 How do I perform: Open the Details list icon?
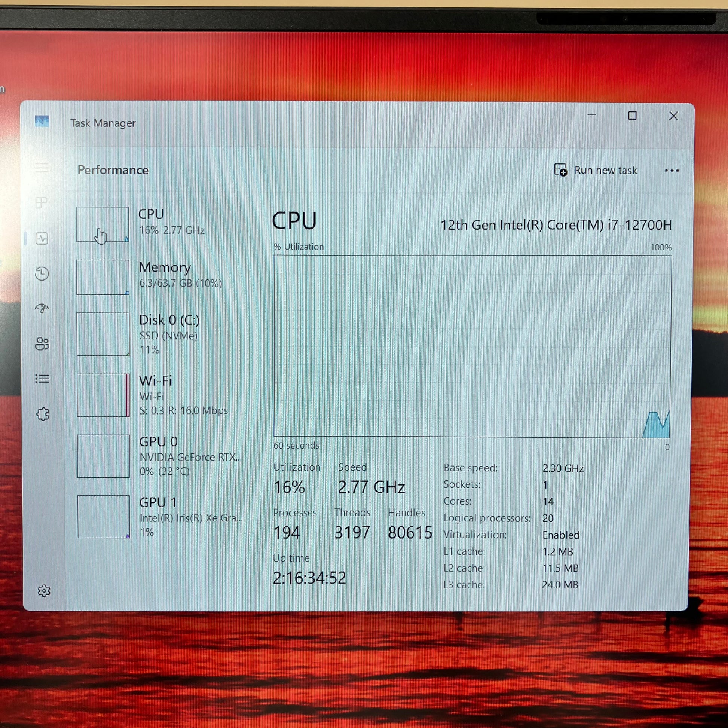(42, 378)
